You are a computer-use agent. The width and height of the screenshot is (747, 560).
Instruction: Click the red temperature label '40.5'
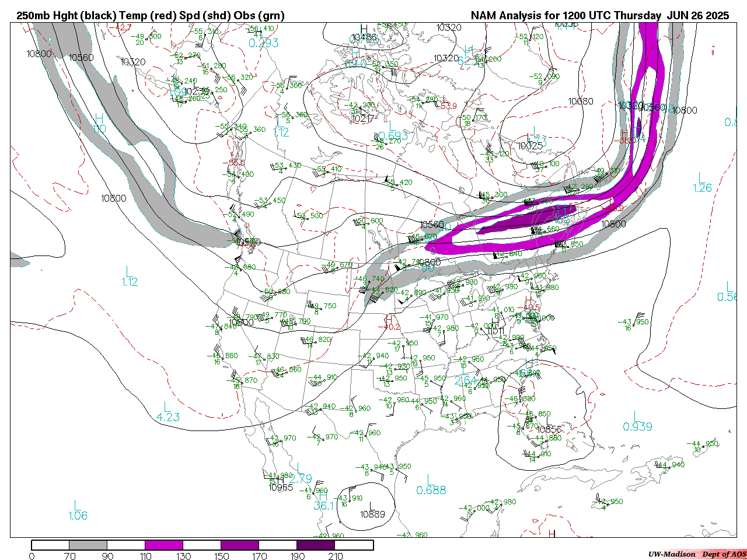(x=530, y=308)
